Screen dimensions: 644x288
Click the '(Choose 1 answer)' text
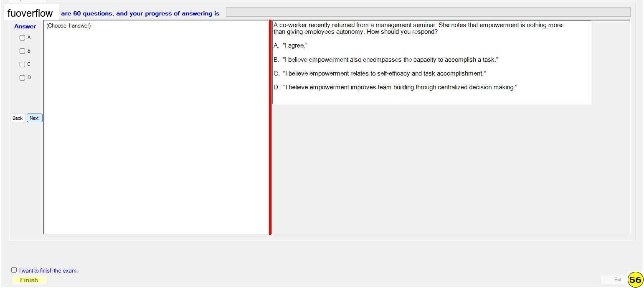(68, 26)
